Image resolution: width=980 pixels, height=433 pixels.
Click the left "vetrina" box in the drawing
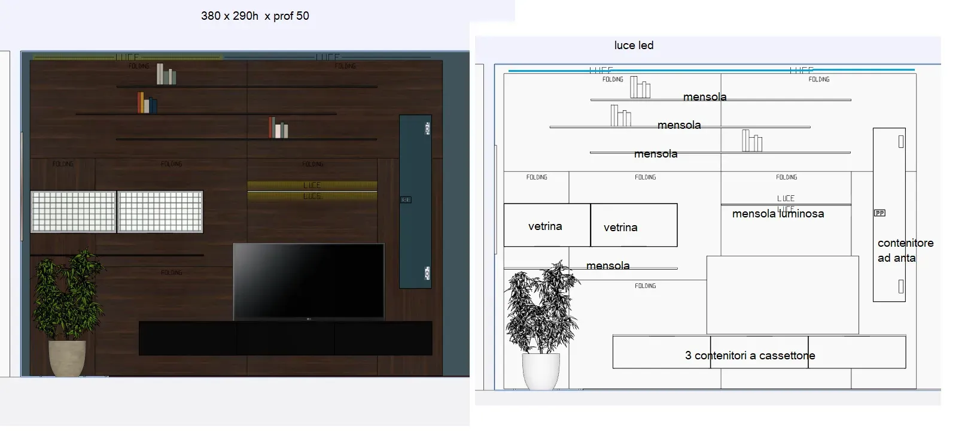pos(546,226)
